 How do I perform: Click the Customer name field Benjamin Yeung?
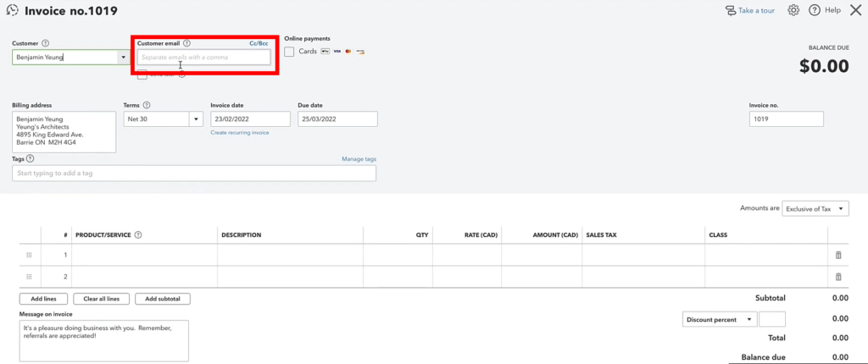pos(64,57)
